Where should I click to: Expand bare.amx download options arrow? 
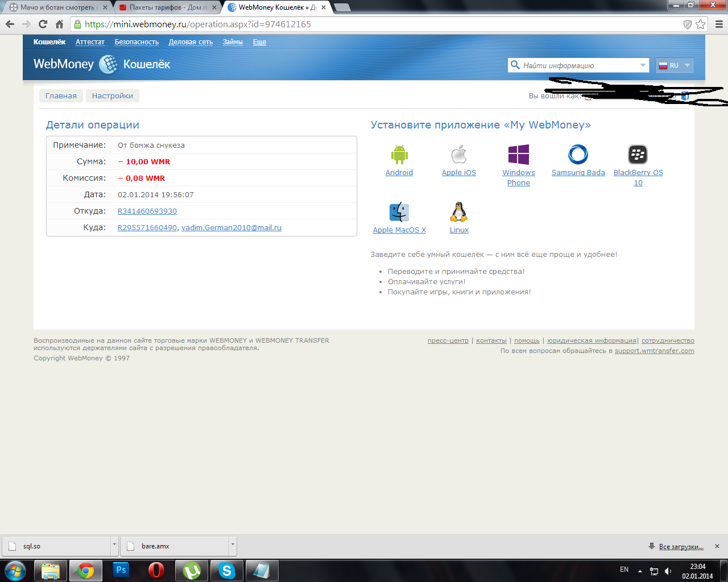click(x=233, y=544)
